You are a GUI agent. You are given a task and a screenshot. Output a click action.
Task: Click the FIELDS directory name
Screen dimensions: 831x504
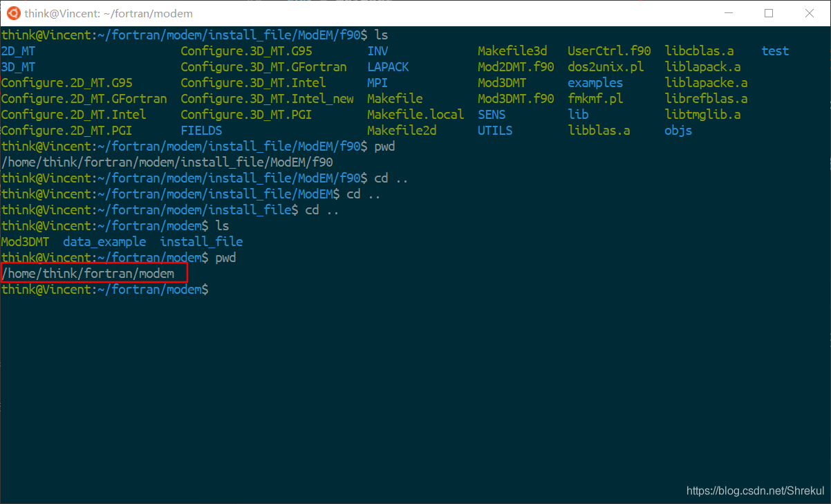(x=202, y=130)
